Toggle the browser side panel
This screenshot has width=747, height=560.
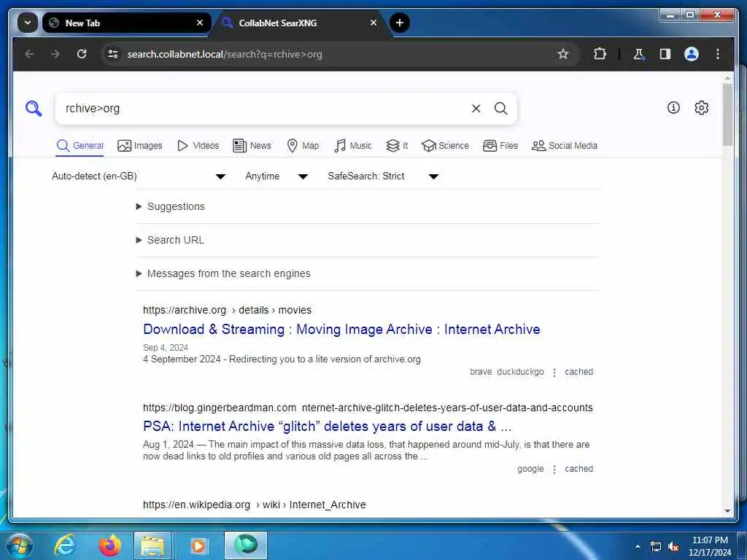click(x=665, y=54)
